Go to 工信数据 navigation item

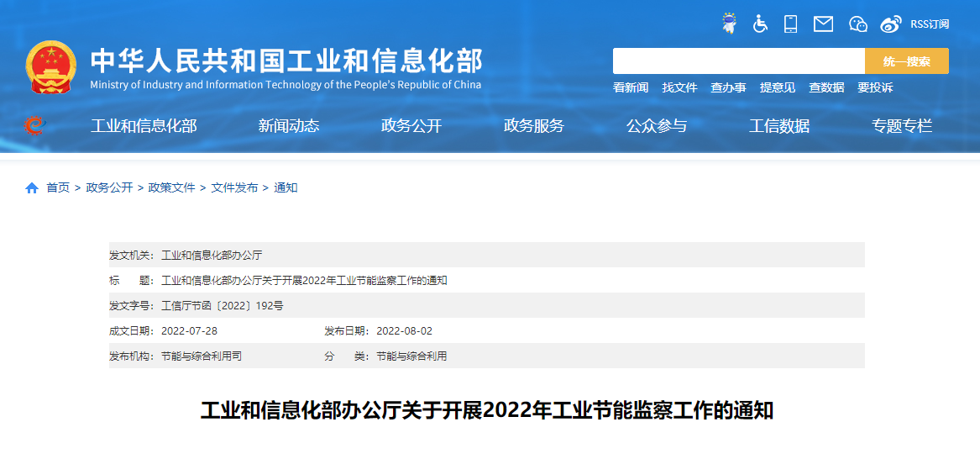pyautogui.click(x=779, y=126)
